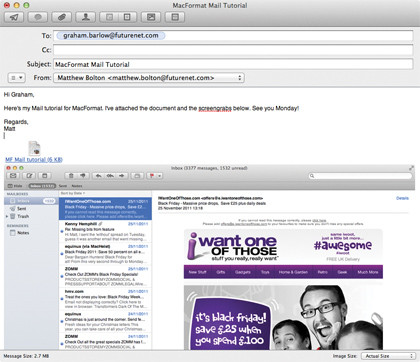The width and height of the screenshot is (420, 362).
Task: Open the flag dropdown arrow in embedded toolbar
Action: [x=160, y=176]
